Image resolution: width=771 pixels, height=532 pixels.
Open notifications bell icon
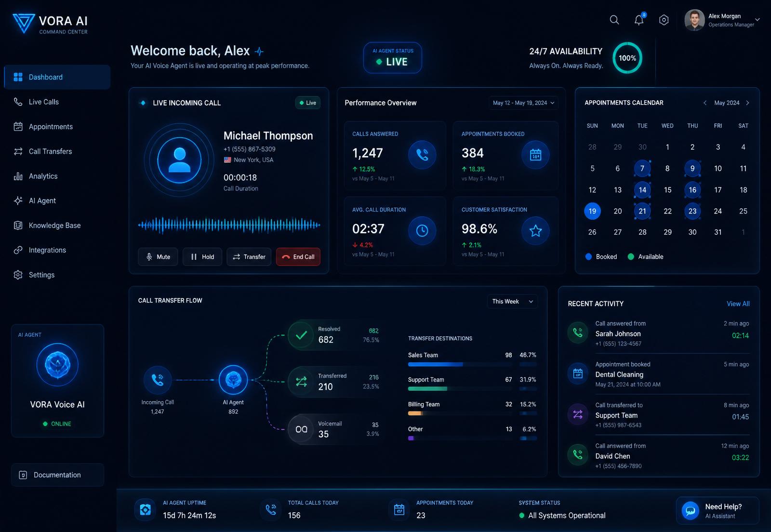pyautogui.click(x=639, y=20)
